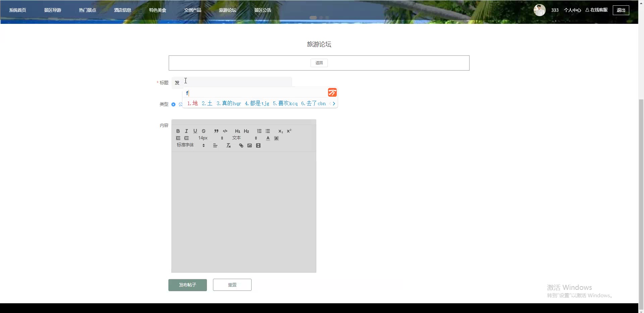644x313 pixels.
Task: Click the username 333 in the header
Action: coord(555,10)
